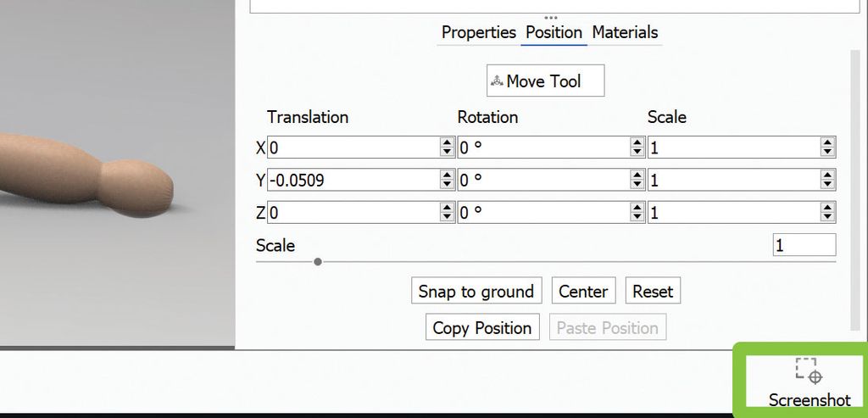868x418 pixels.
Task: Reset the object position
Action: (x=653, y=291)
